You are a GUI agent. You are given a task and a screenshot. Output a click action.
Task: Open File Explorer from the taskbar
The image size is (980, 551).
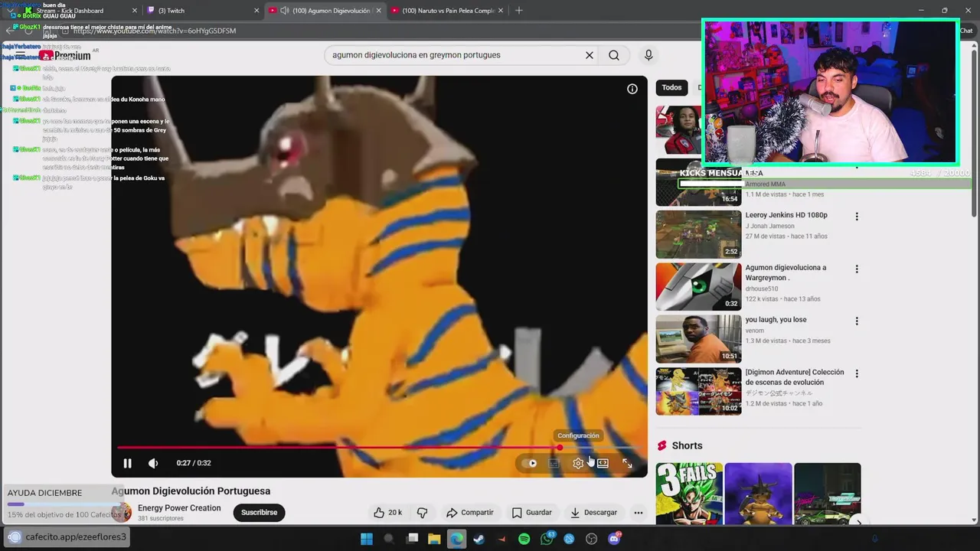[x=434, y=539]
